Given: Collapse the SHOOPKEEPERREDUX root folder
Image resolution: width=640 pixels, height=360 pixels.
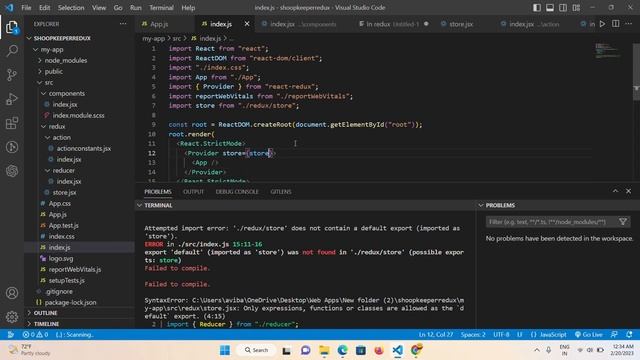Looking at the screenshot, I should point(62,38).
